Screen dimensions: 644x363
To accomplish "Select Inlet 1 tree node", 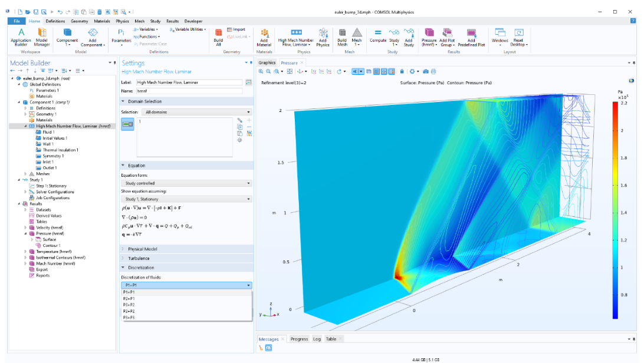I will click(48, 162).
